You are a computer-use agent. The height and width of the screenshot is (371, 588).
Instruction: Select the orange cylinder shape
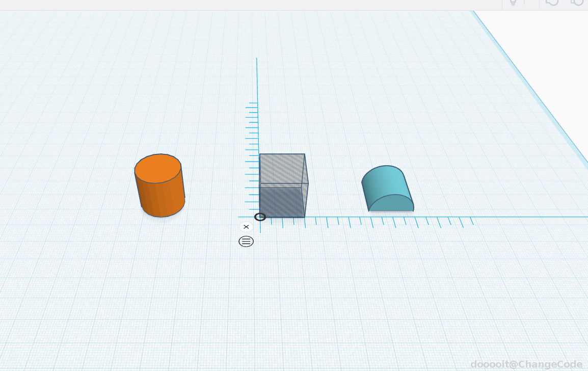coord(160,185)
